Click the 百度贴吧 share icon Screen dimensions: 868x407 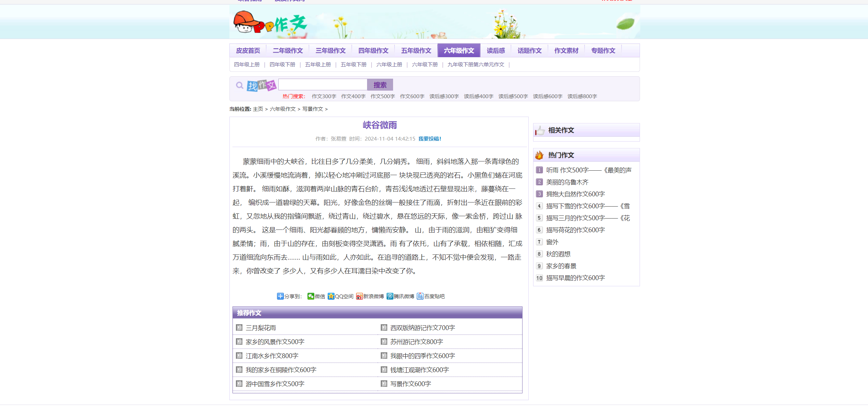pyautogui.click(x=420, y=296)
